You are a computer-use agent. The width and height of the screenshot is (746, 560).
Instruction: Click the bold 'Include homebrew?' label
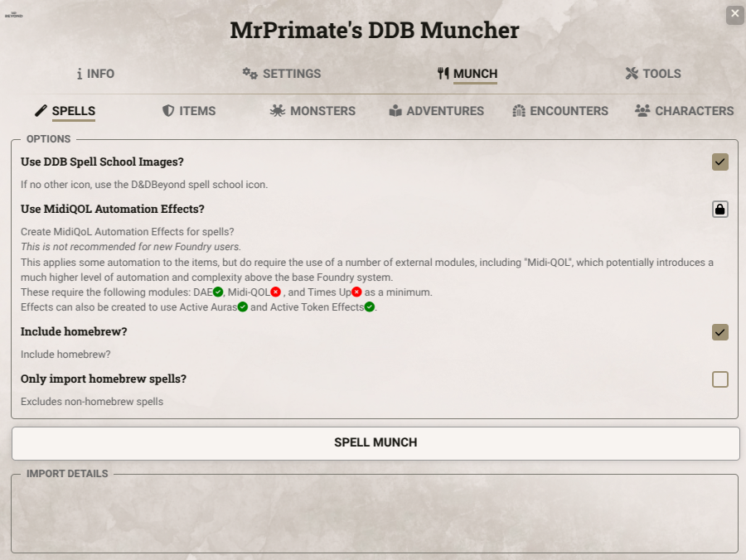[74, 331]
